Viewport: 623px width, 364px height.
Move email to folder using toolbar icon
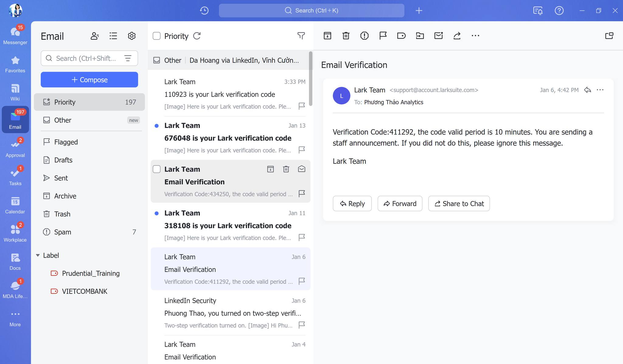tap(420, 36)
